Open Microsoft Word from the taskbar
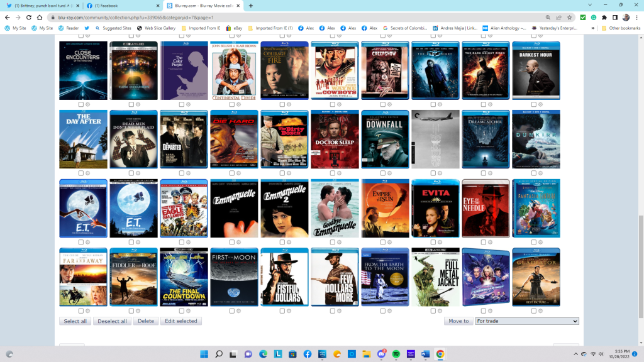 point(425,354)
